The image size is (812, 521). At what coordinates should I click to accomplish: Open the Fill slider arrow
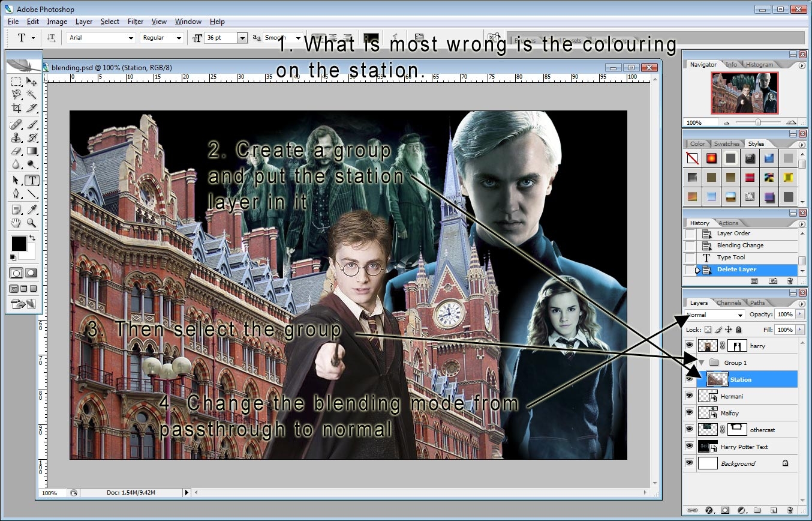point(799,330)
